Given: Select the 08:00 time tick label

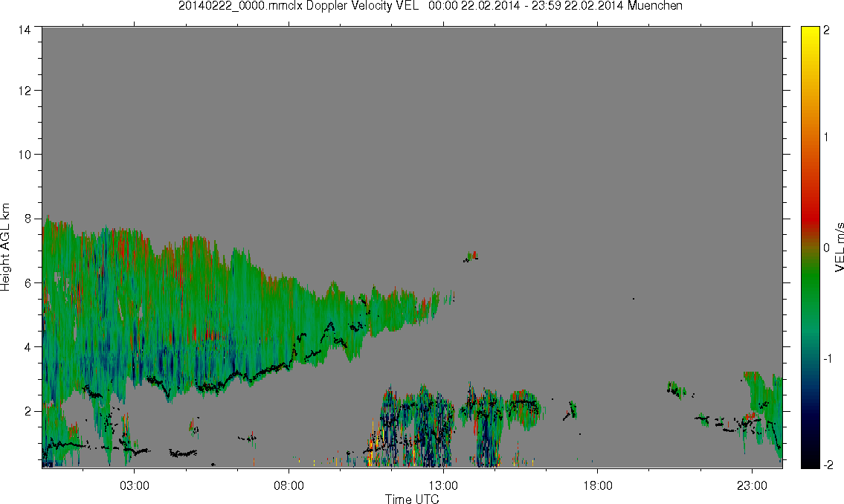Looking at the screenshot, I should click(289, 485).
